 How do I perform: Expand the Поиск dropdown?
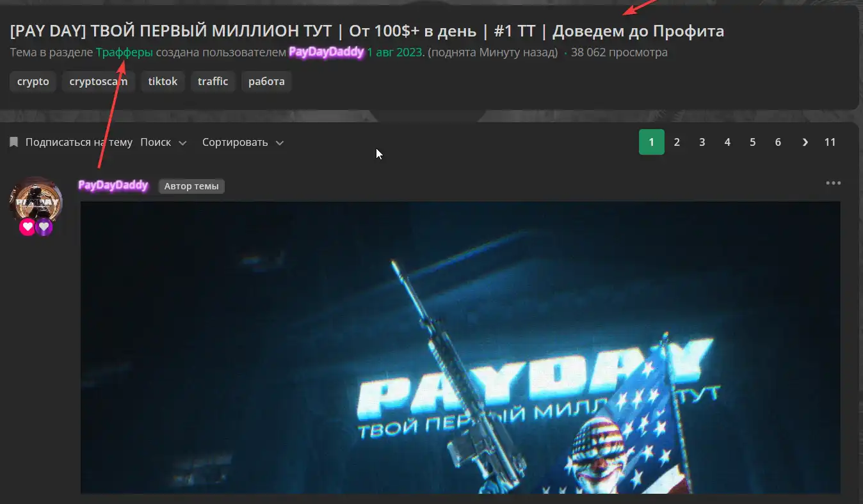pyautogui.click(x=163, y=142)
